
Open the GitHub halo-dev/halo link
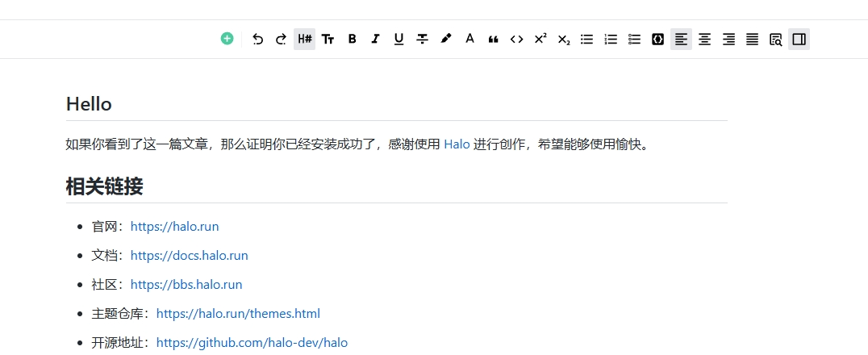[x=252, y=343]
